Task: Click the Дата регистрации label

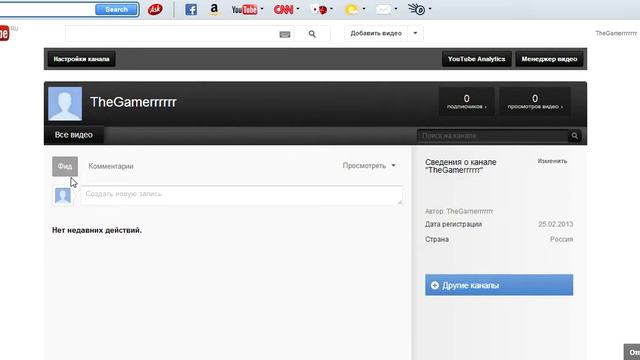Action: 453,224
